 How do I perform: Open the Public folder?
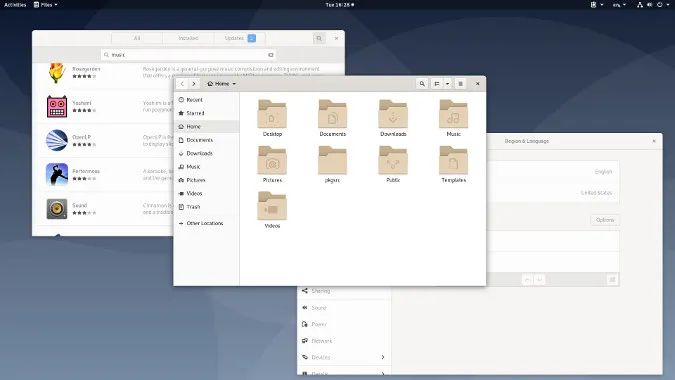(393, 164)
